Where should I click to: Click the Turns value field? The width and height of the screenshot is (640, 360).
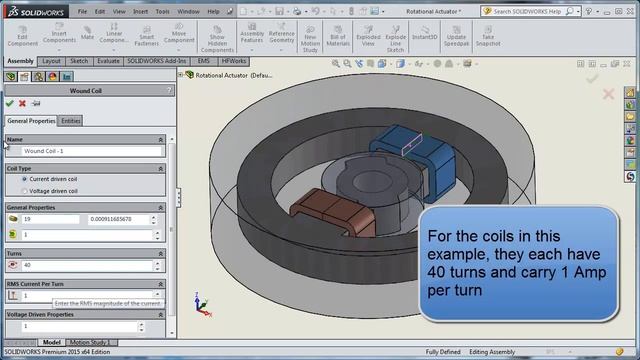(x=87, y=265)
